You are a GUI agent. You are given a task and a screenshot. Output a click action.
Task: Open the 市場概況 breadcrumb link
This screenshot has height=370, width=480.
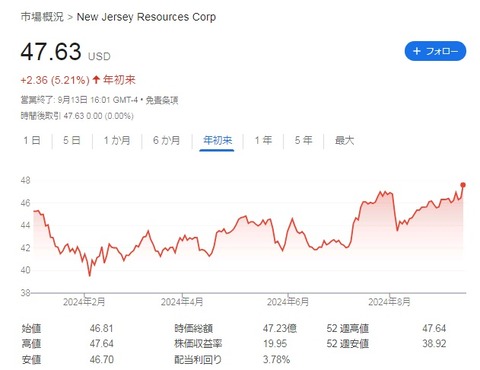42,17
